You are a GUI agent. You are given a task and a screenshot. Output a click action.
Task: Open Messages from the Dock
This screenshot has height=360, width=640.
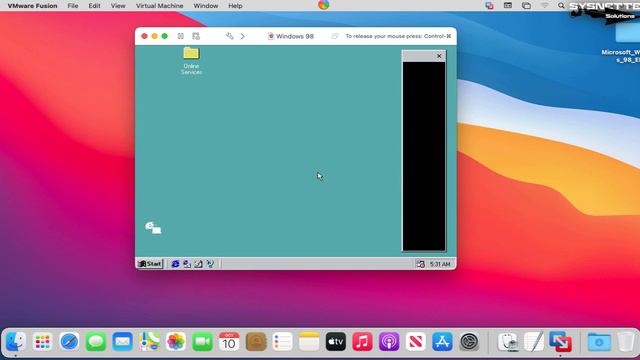tap(96, 342)
